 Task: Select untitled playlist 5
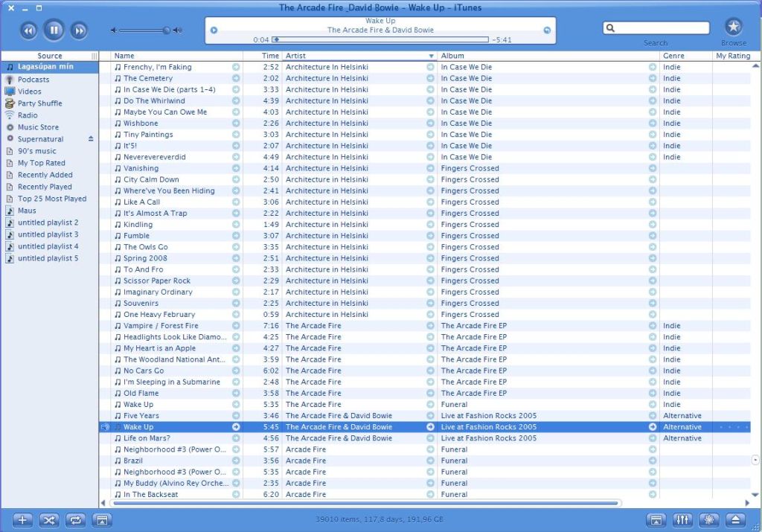pyautogui.click(x=50, y=258)
